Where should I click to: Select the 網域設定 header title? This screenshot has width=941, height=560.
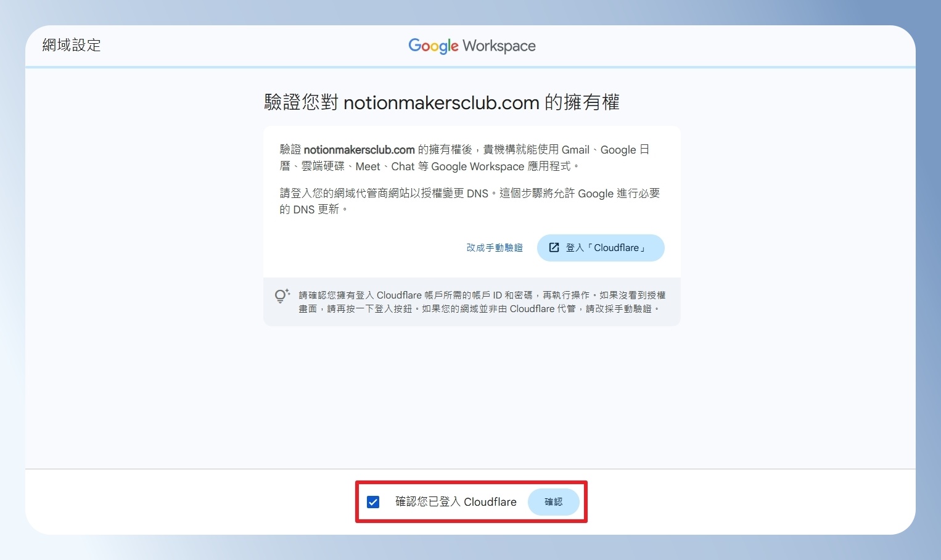[x=72, y=45]
